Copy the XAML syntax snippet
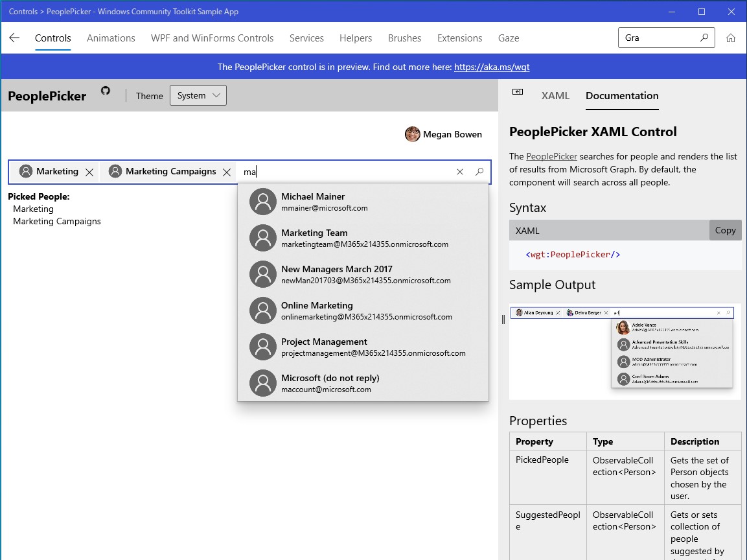Viewport: 747px width, 560px height. (725, 230)
